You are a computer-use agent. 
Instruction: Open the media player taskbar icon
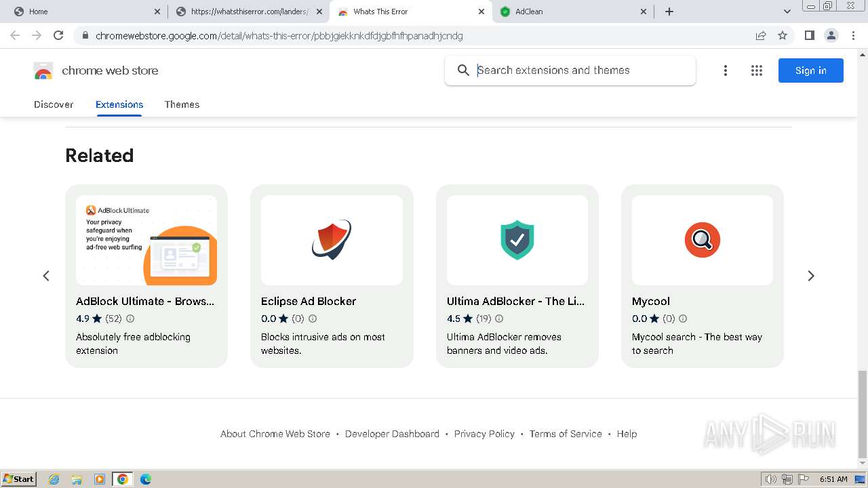pyautogui.click(x=100, y=479)
